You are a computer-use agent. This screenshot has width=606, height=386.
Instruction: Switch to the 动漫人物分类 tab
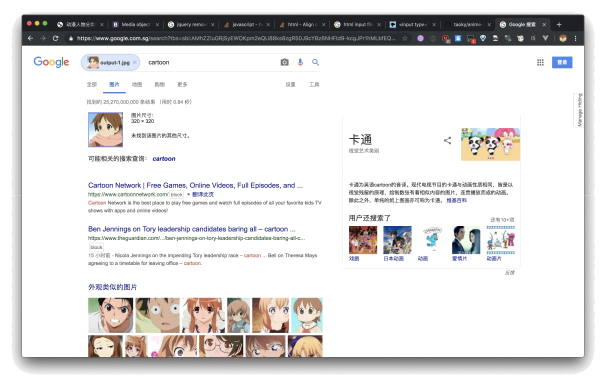pos(80,24)
